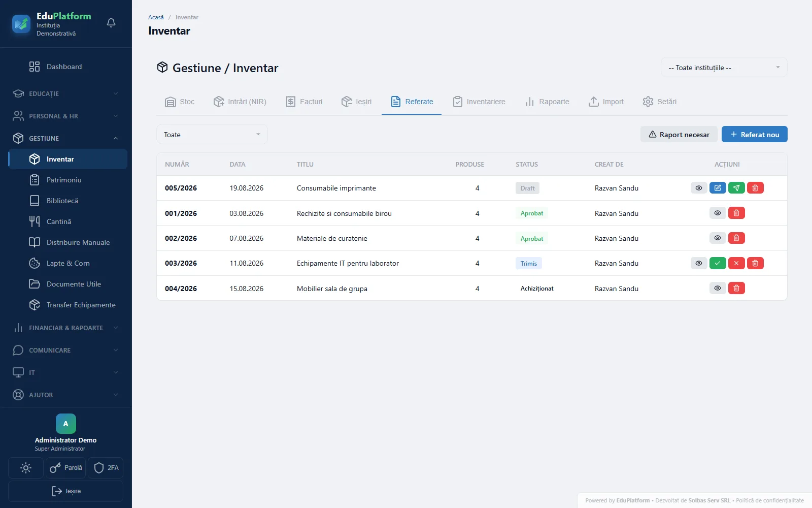812x508 pixels.
Task: Open the 2FA shield settings
Action: click(106, 468)
